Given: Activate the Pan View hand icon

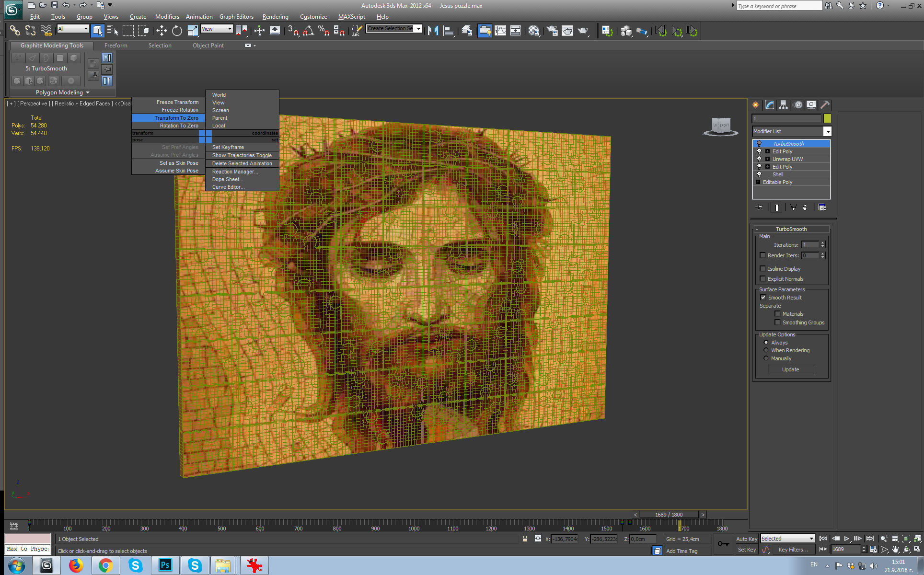Looking at the screenshot, I should pos(895,550).
